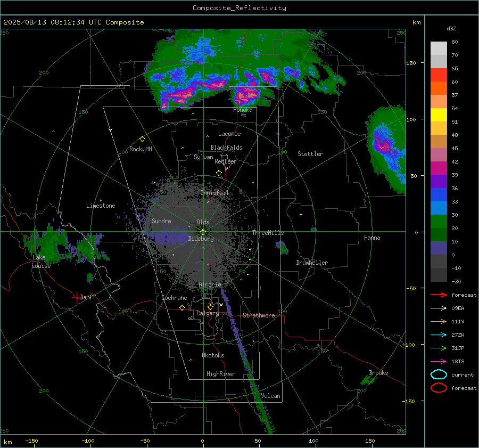Click the small echo east of ThreeHills
The image size is (479, 448).
[x=282, y=247]
